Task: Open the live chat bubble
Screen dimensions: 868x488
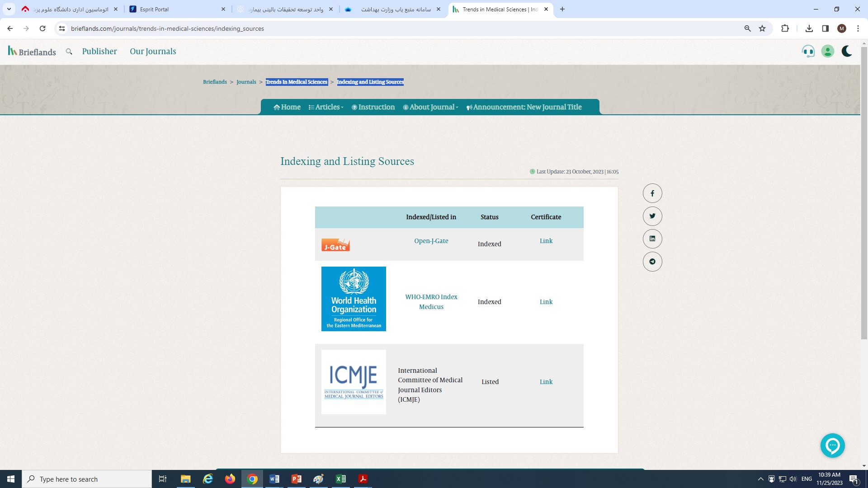Action: (x=832, y=446)
